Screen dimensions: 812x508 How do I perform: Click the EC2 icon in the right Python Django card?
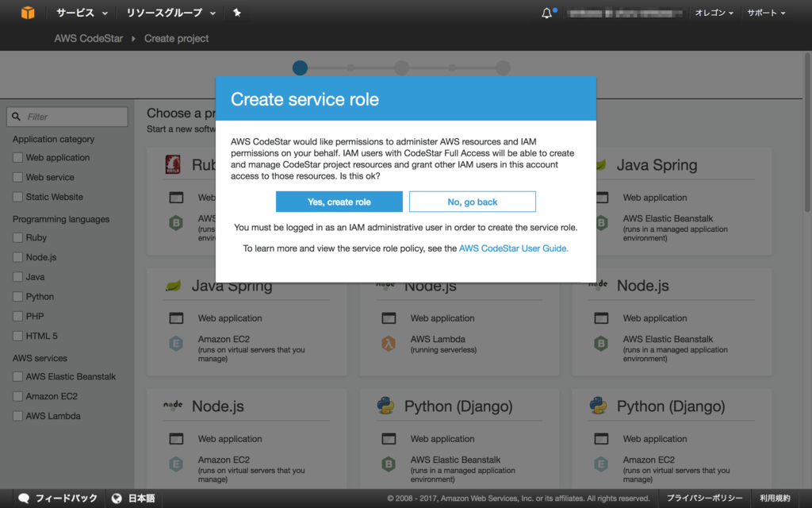coord(601,464)
